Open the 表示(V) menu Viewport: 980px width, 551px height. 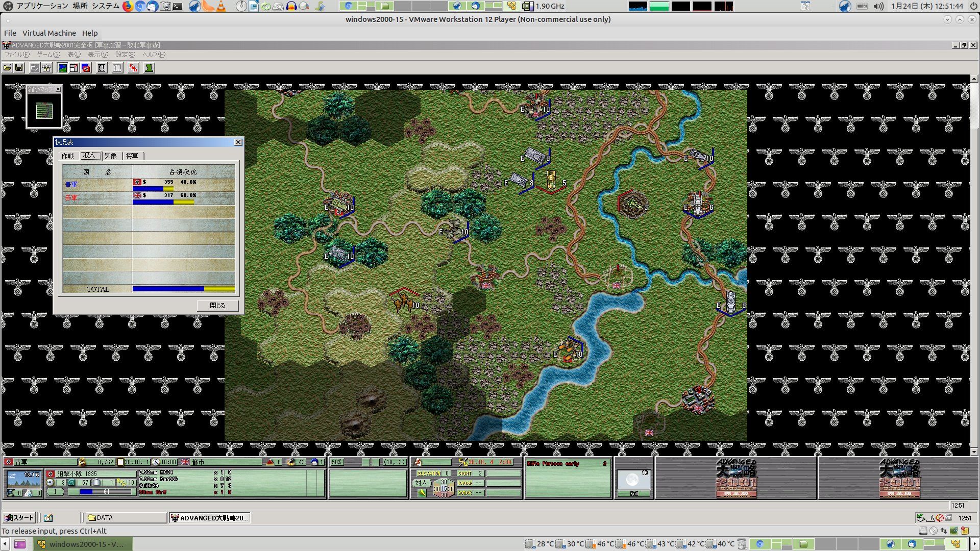click(x=97, y=55)
